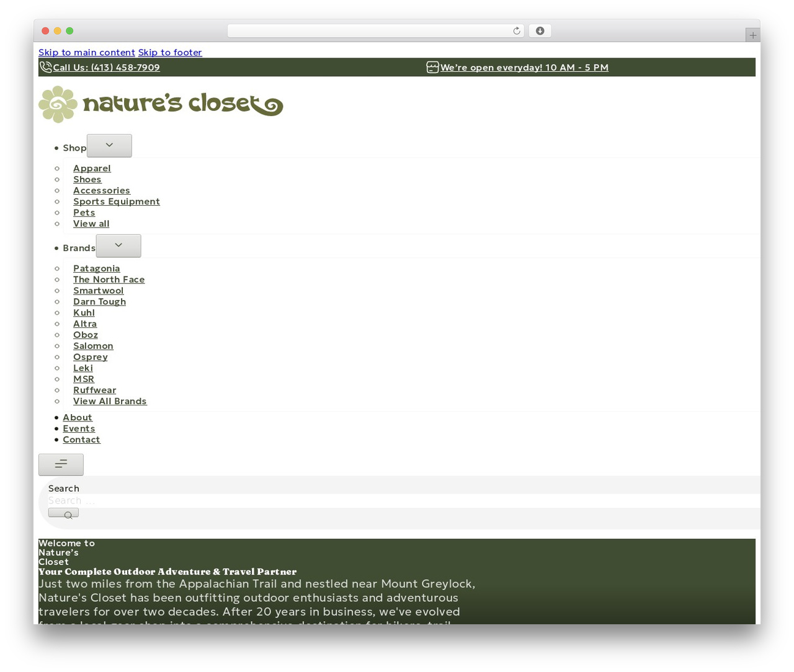Expand the Shop dropdown chevron
The width and height of the screenshot is (794, 672).
point(109,146)
